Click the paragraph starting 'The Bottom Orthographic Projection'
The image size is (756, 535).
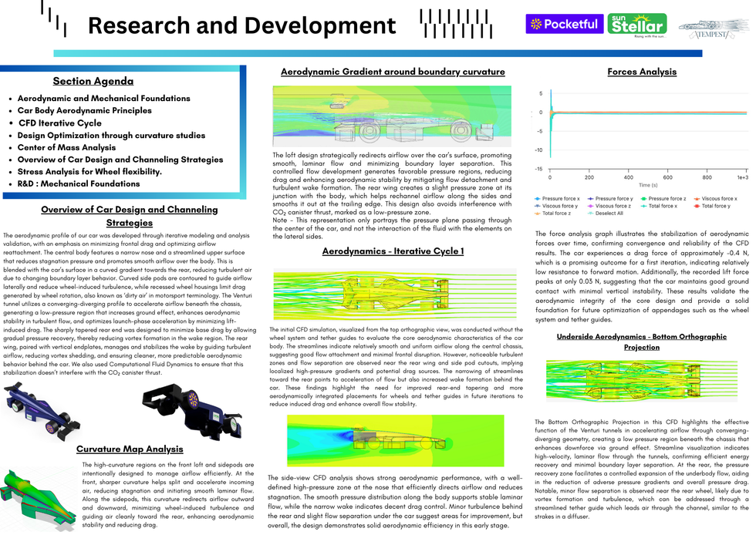pos(642,469)
